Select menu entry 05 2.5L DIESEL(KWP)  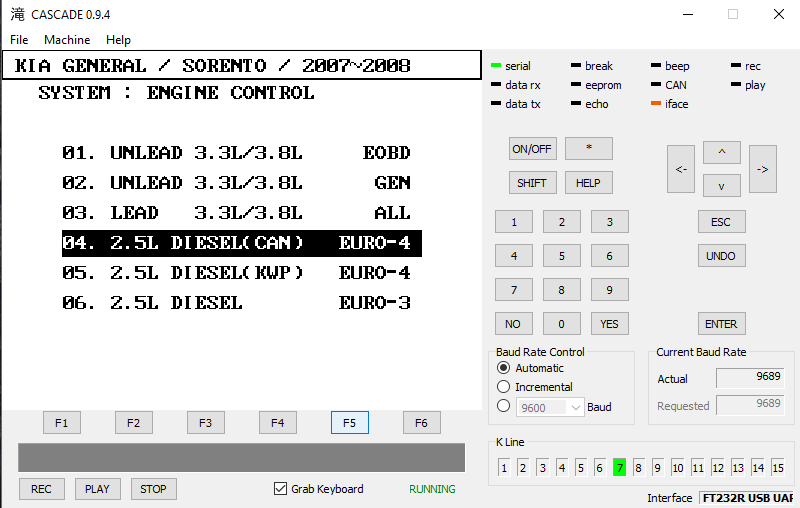236,273
